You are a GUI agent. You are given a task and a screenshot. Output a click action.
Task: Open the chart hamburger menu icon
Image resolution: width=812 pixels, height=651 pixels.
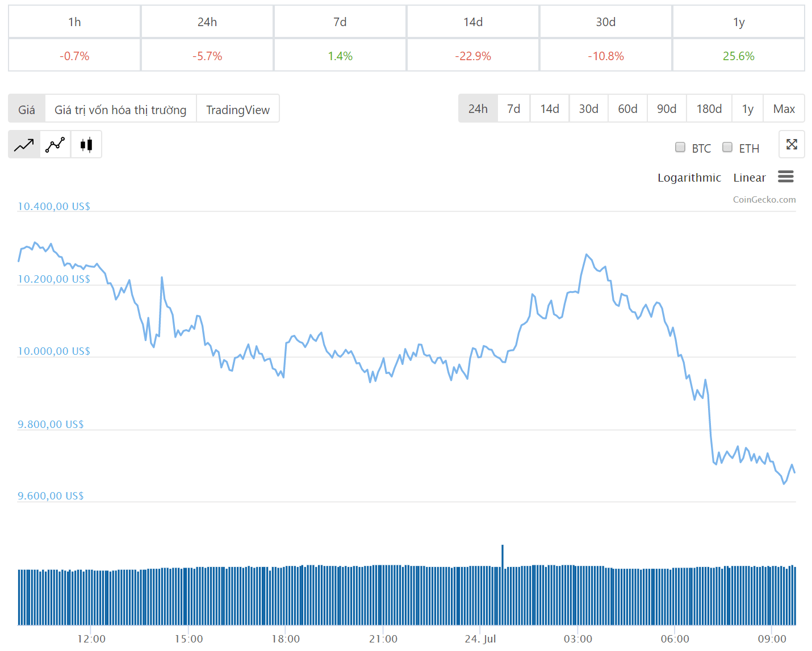[x=786, y=177]
